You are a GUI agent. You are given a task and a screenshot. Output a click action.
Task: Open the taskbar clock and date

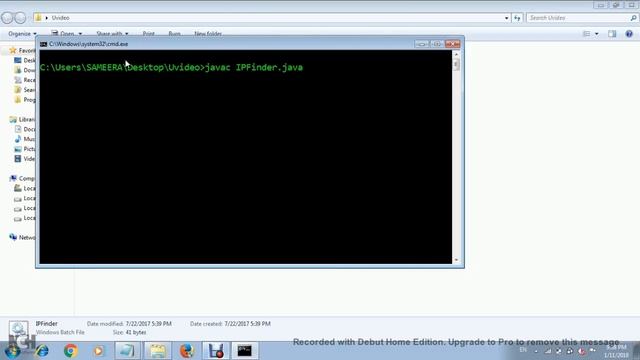(x=616, y=351)
